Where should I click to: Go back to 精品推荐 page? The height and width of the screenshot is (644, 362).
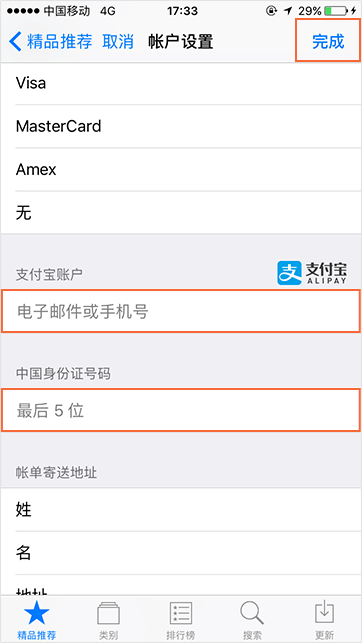pyautogui.click(x=60, y=42)
